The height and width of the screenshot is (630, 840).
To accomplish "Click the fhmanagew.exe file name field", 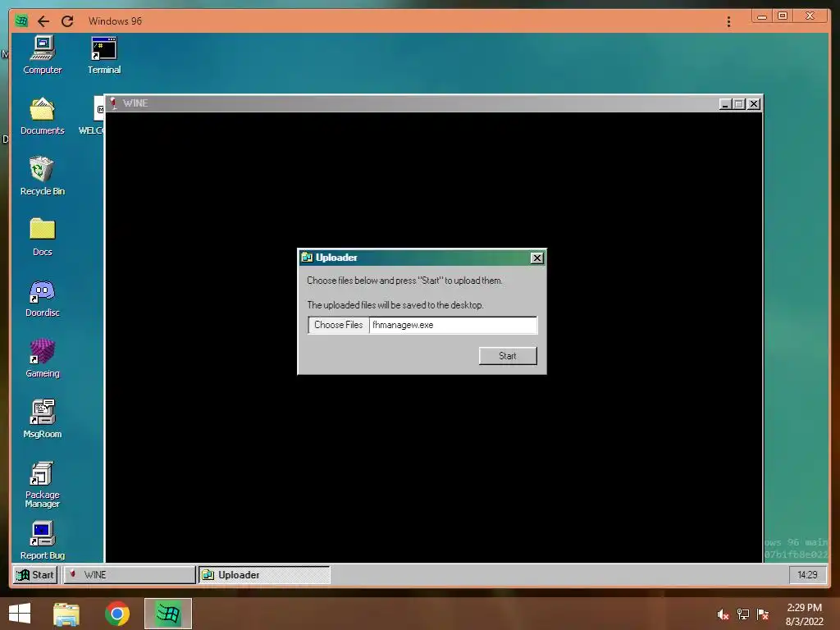I will 453,325.
